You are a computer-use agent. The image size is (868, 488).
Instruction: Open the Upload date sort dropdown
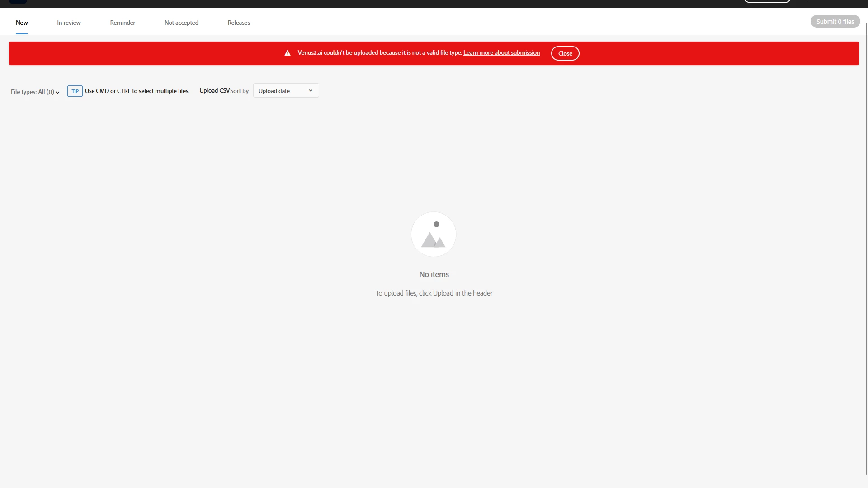(x=286, y=91)
